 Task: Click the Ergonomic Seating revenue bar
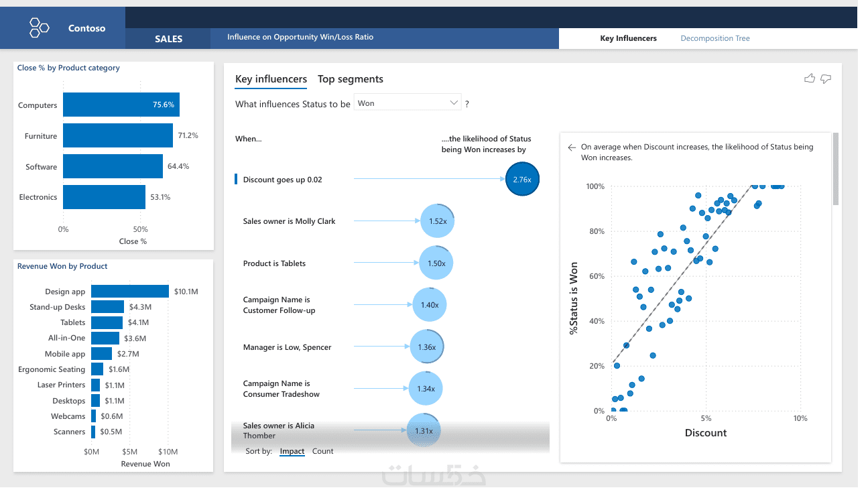pyautogui.click(x=97, y=369)
